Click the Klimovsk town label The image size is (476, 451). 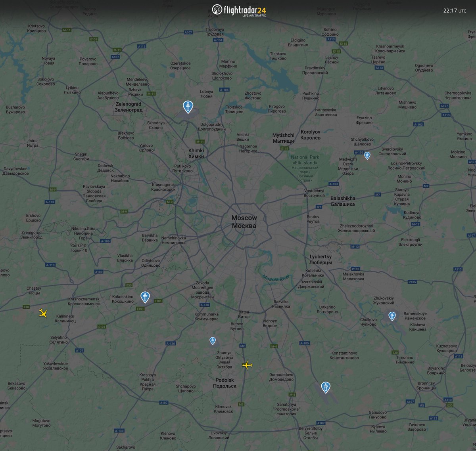[223, 409]
